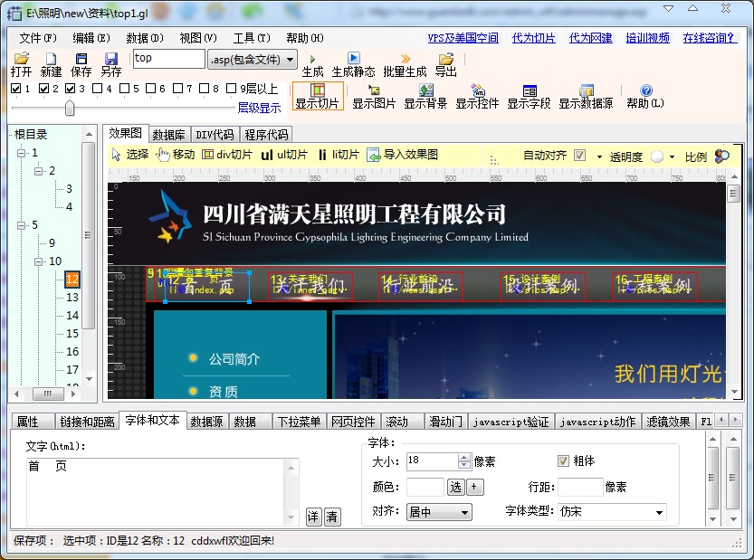The height and width of the screenshot is (560, 754).
Task: Click the 清 clear button
Action: pos(332,517)
